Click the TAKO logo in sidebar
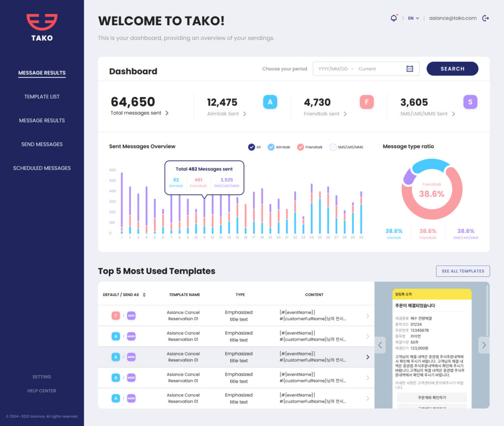Screen dimensions: 504x426 click(x=42, y=27)
